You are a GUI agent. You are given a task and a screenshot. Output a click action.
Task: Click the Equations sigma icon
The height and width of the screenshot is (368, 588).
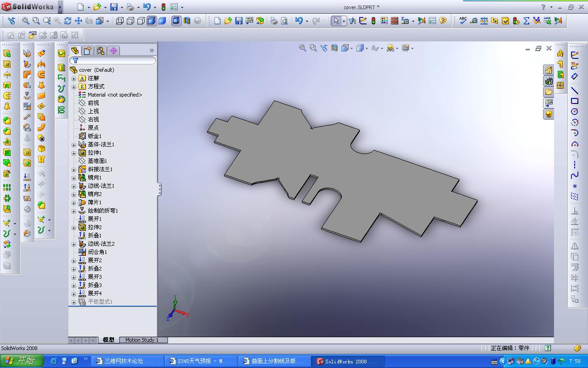tap(526, 21)
